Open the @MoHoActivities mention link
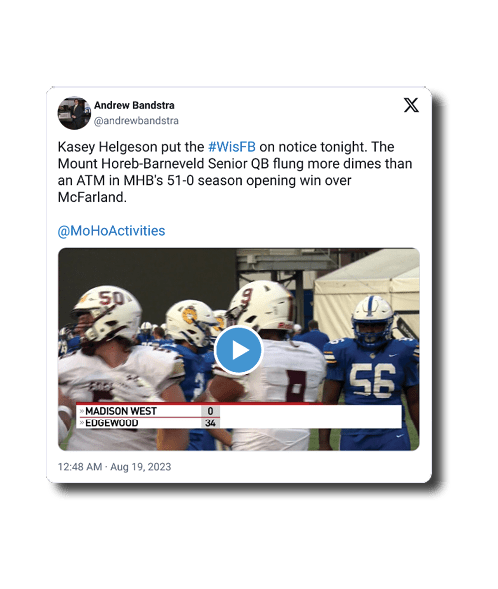The width and height of the screenshot is (498, 589). (x=111, y=231)
